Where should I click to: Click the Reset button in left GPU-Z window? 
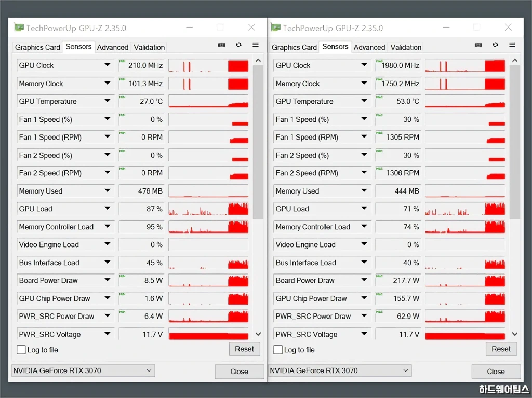[244, 349]
